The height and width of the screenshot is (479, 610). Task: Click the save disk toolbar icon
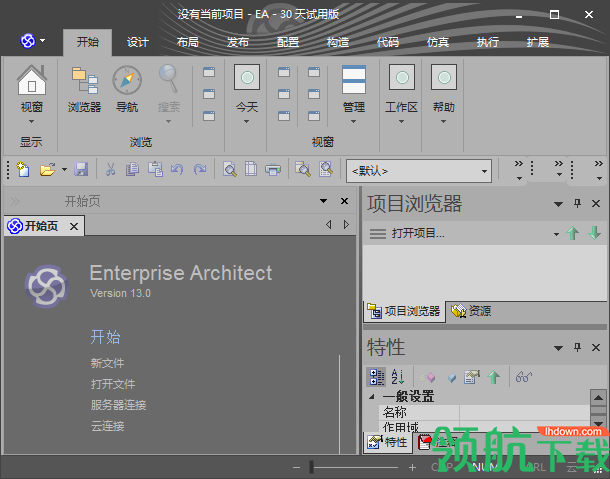pyautogui.click(x=81, y=170)
